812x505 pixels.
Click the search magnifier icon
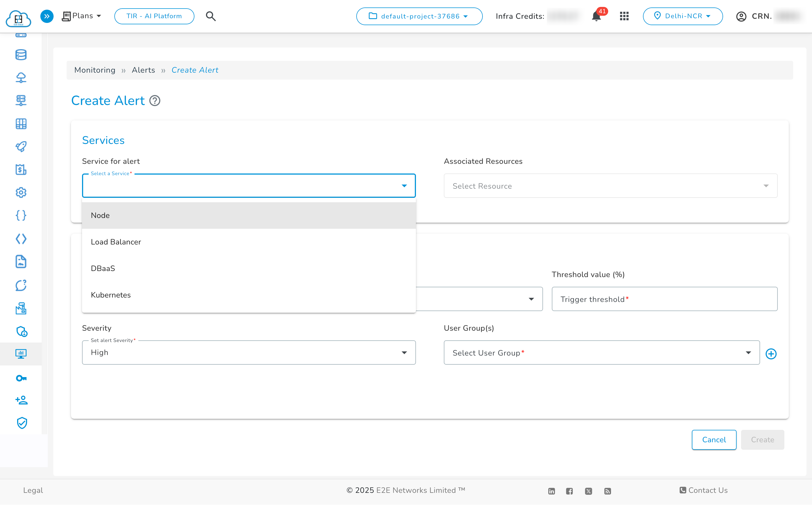click(x=211, y=16)
